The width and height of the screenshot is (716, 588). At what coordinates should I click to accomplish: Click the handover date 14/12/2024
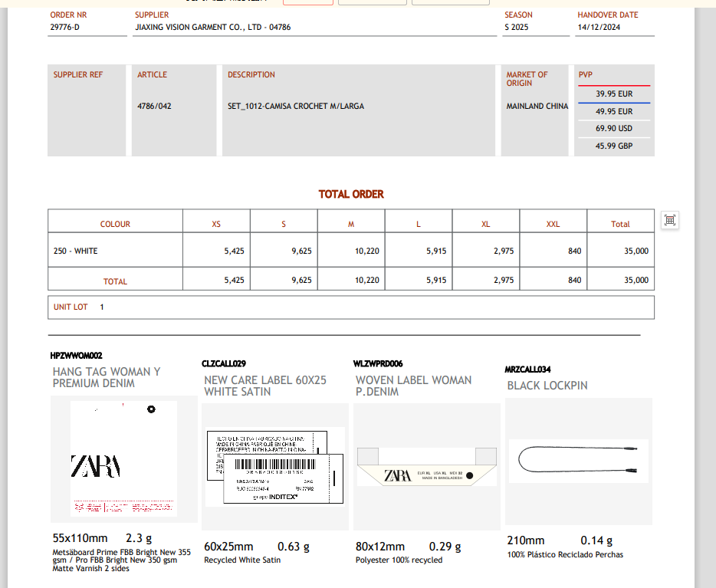tap(599, 28)
